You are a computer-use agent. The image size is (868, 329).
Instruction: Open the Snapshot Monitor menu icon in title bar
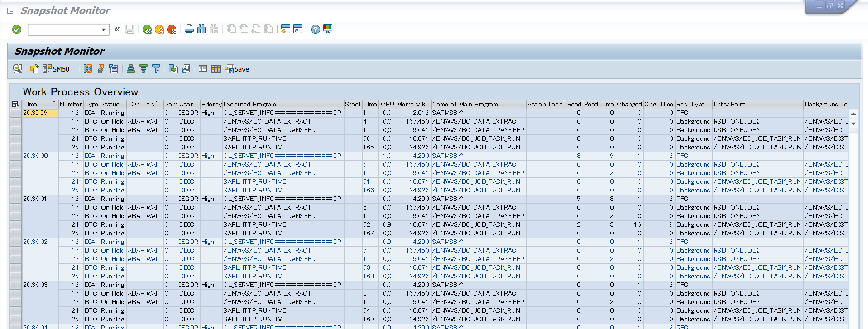pyautogui.click(x=11, y=10)
